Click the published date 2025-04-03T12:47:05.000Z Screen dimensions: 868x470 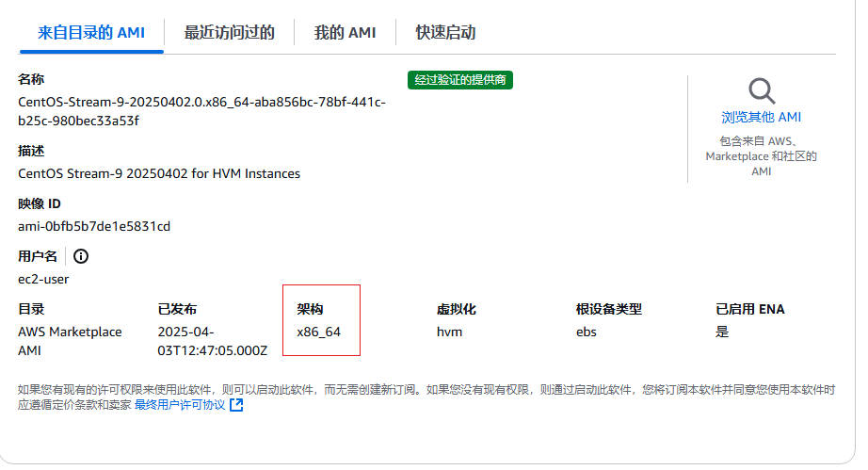pyautogui.click(x=213, y=341)
